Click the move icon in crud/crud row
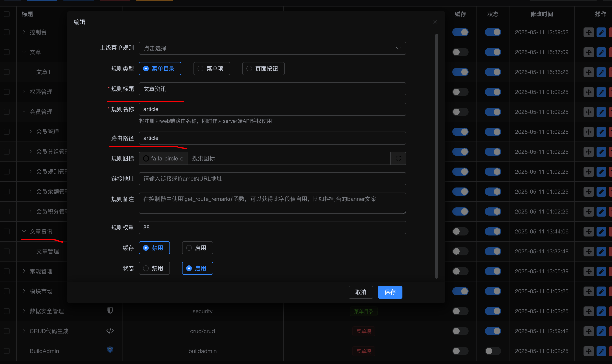This screenshot has height=364, width=612. [589, 331]
